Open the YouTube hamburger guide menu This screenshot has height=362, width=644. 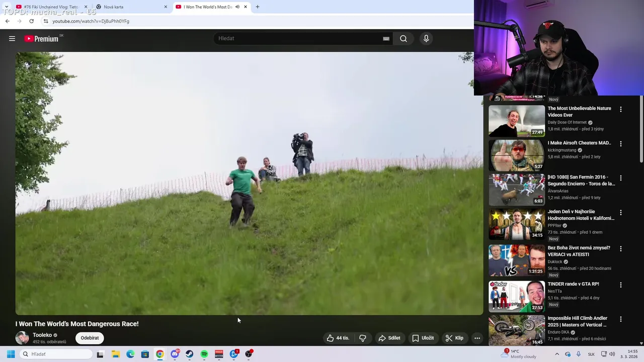coord(12,39)
